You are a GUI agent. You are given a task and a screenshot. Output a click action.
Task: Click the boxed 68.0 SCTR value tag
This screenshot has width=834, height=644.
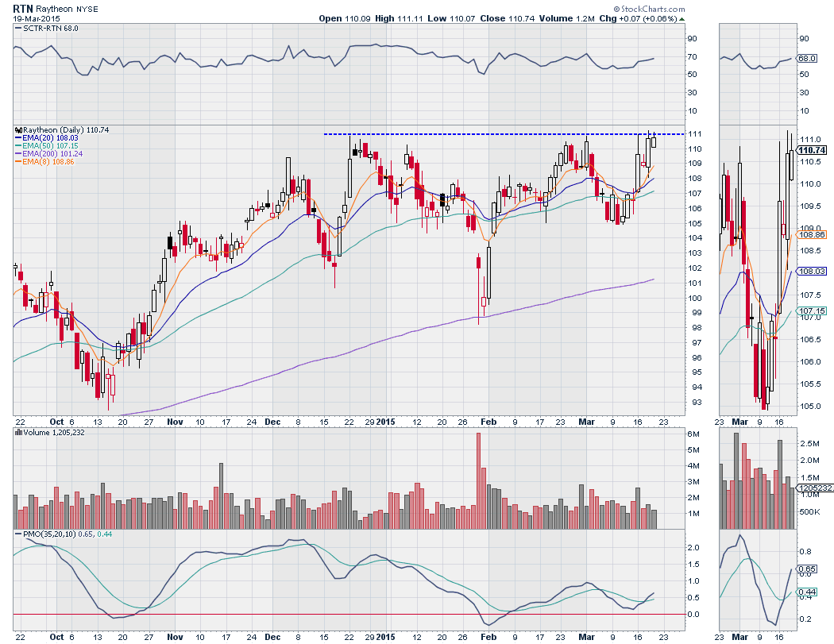(807, 59)
